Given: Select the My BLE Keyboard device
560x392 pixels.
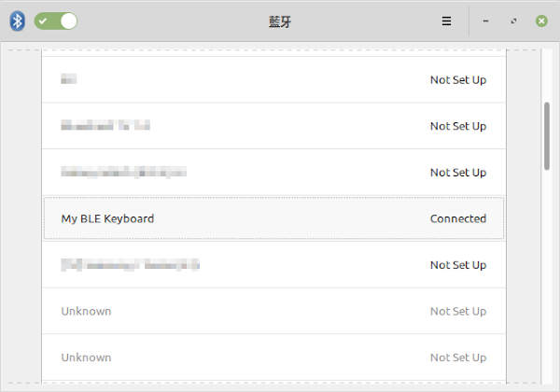Looking at the screenshot, I should coord(273,218).
